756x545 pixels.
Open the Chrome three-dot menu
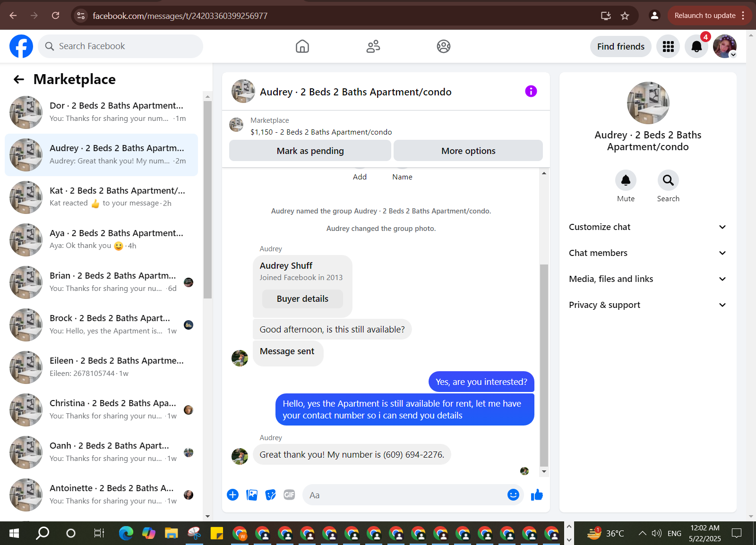[x=743, y=16]
